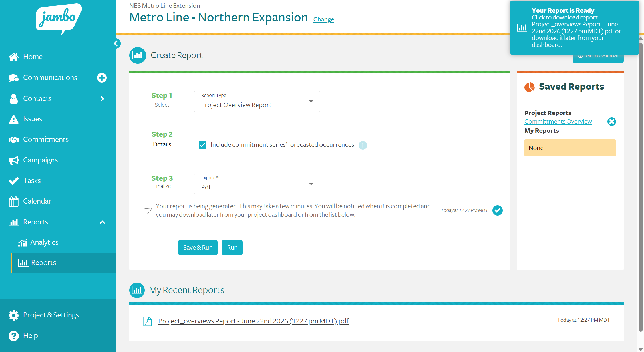Click the report's Today at 12:27 PM MDT timestamp
644x352 pixels.
[x=583, y=320]
